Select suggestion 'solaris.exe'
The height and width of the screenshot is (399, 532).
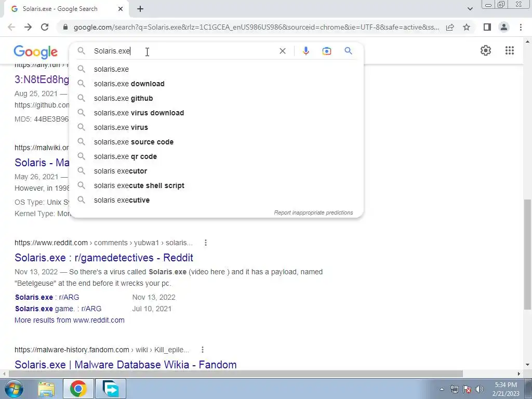216,69
